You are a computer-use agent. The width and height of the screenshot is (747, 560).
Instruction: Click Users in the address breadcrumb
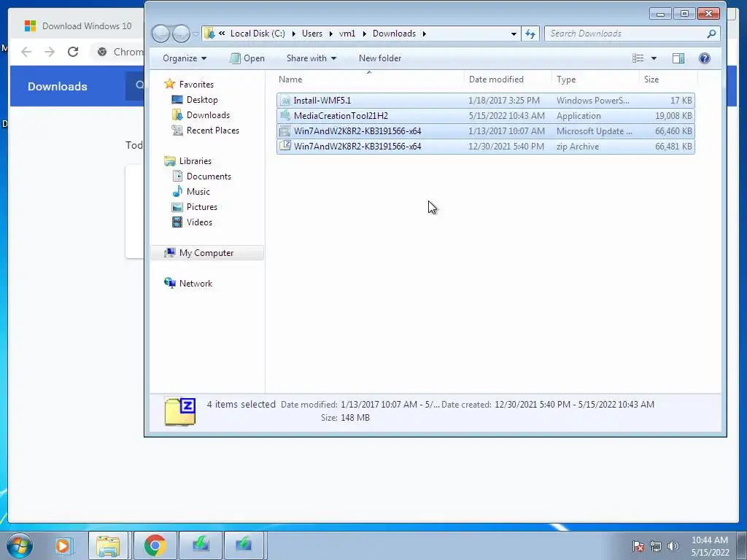(x=312, y=34)
